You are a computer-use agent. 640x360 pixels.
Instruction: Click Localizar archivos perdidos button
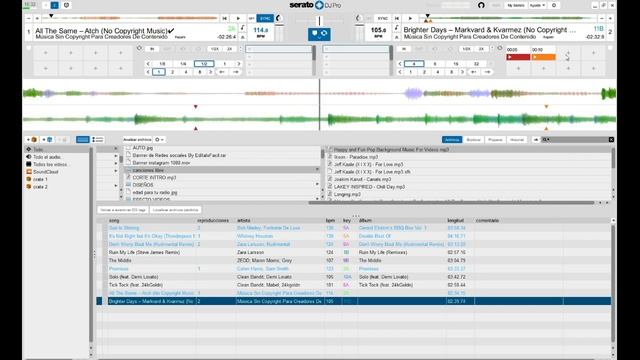(176, 210)
